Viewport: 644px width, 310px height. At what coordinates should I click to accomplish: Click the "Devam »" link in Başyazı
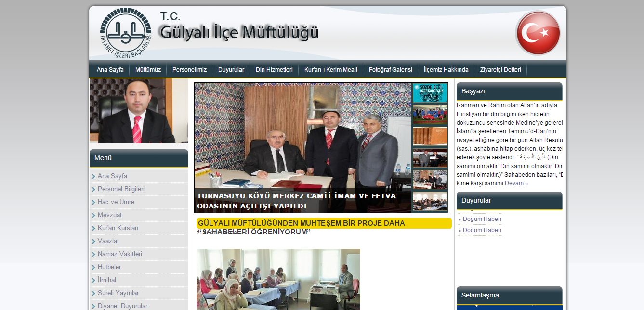pyautogui.click(x=516, y=183)
